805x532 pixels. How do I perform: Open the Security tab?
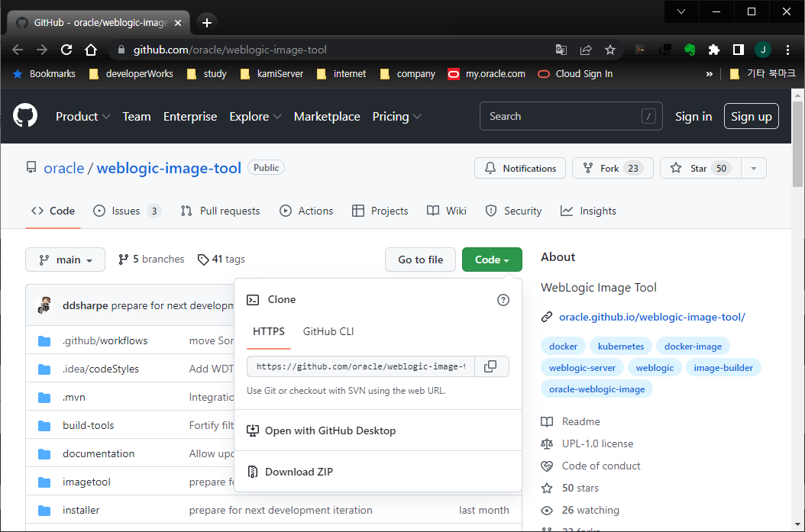[513, 211]
